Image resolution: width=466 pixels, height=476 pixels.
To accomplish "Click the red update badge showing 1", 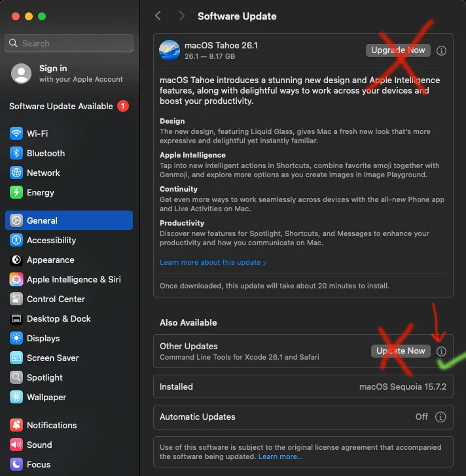I will (x=123, y=106).
